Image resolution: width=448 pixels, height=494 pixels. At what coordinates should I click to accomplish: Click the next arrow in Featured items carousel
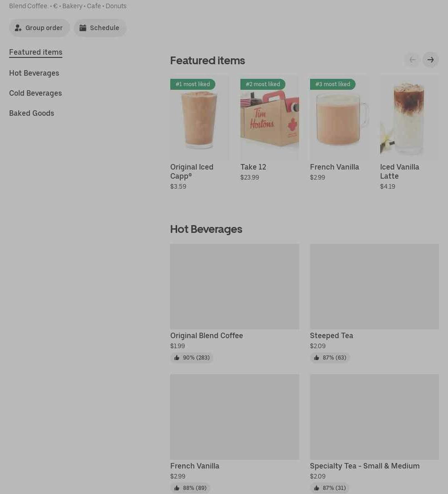(x=430, y=60)
